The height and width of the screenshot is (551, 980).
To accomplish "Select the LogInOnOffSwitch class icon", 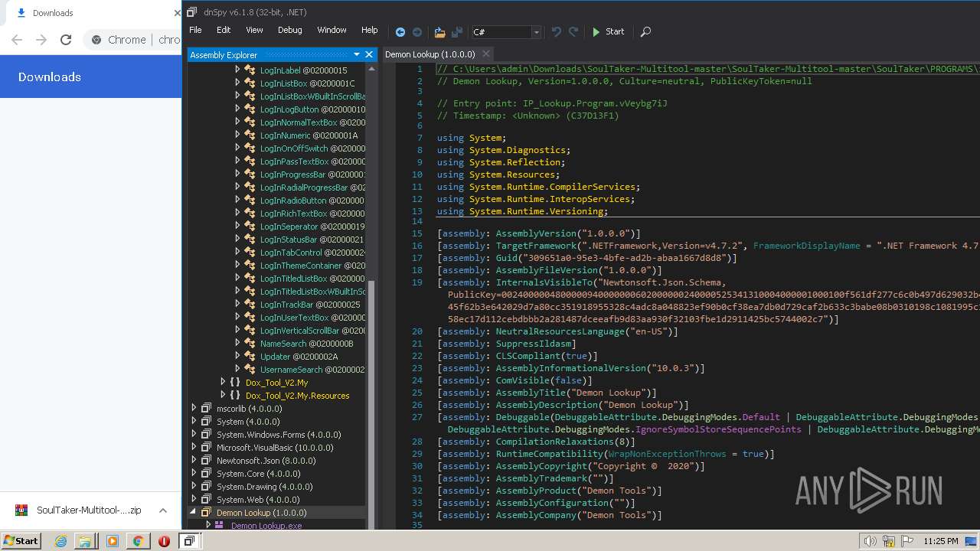I will 250,148.
